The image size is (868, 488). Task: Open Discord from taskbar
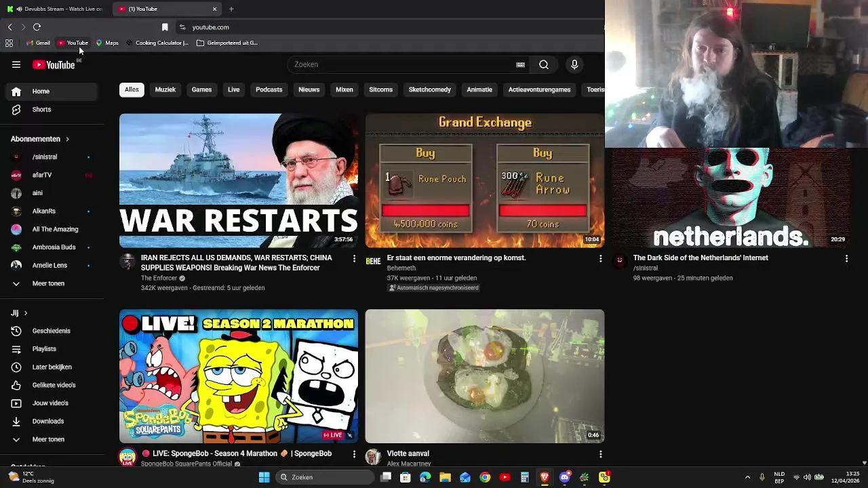coord(564,477)
